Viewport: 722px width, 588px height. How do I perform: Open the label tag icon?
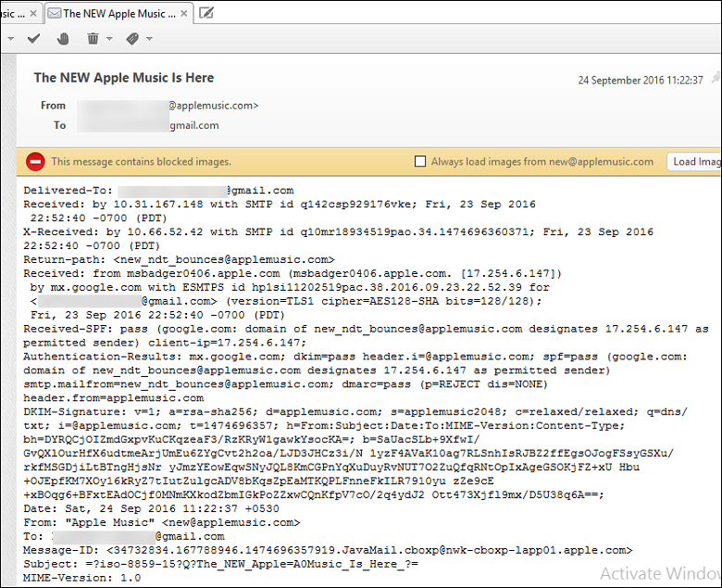[132, 39]
